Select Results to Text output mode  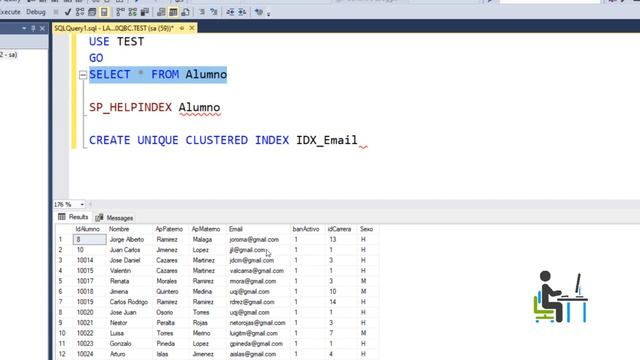coord(161,12)
